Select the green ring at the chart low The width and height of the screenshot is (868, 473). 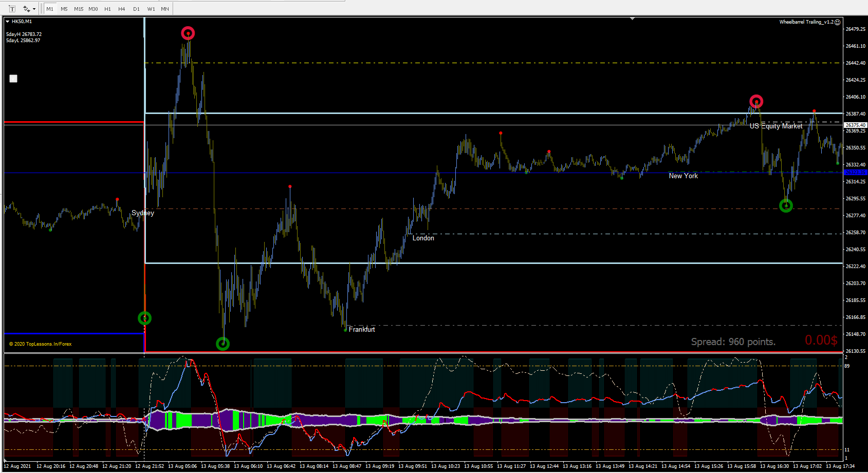[223, 344]
